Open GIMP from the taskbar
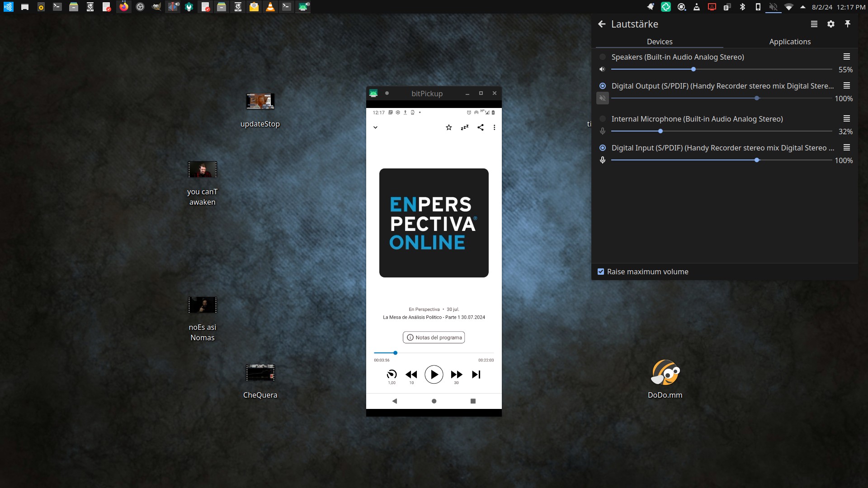 [156, 7]
